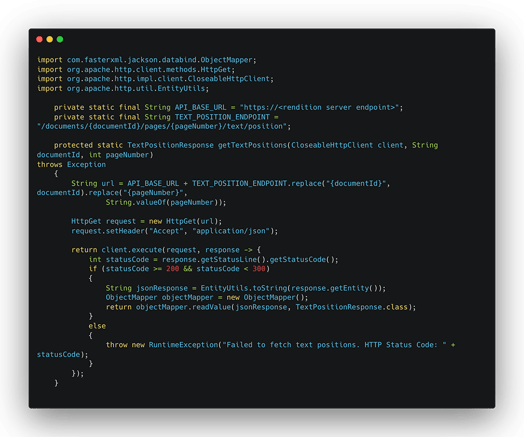The image size is (524, 437).
Task: Click the getTextPositions method name
Action: point(252,145)
